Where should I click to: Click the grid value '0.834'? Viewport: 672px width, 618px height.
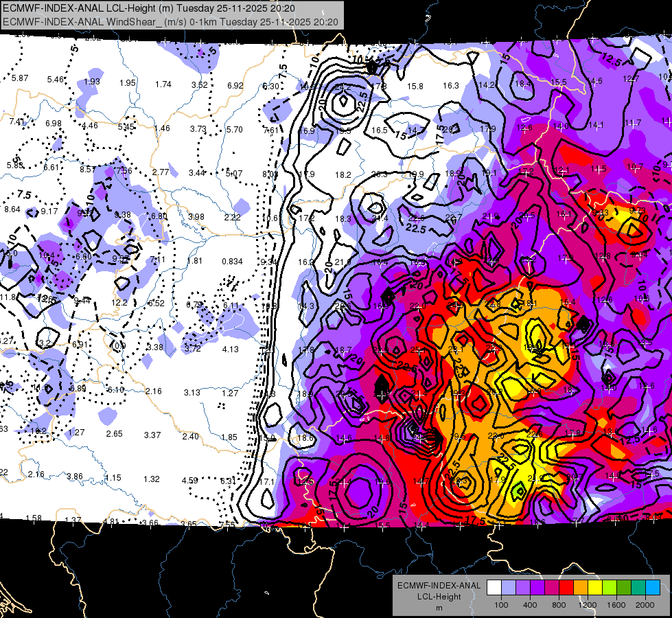tap(232, 262)
